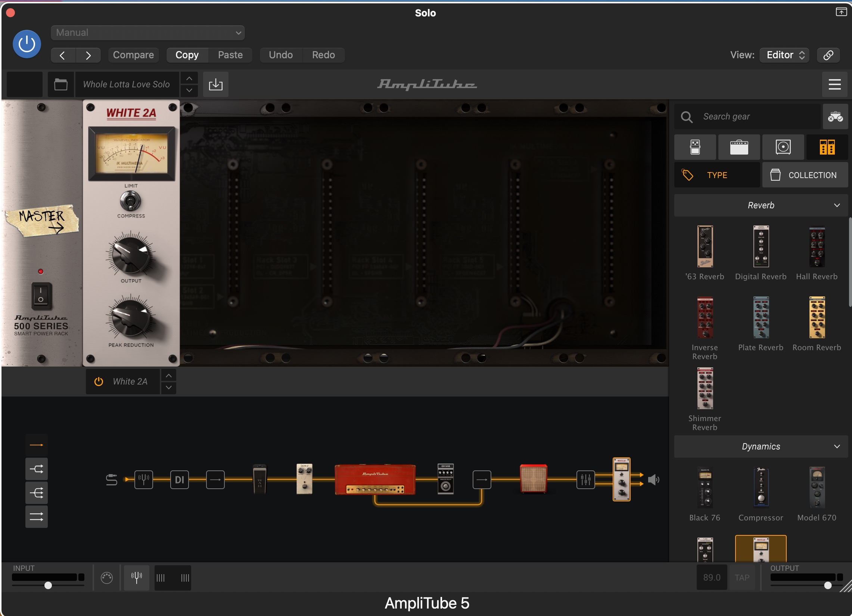The image size is (852, 616).
Task: Select the three-way split routing option
Action: tap(37, 493)
